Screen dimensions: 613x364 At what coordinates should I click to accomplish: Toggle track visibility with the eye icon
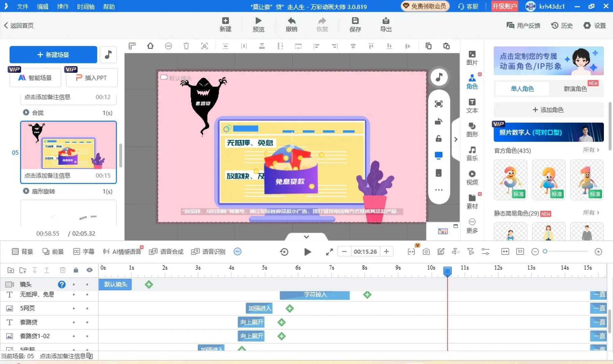click(89, 270)
